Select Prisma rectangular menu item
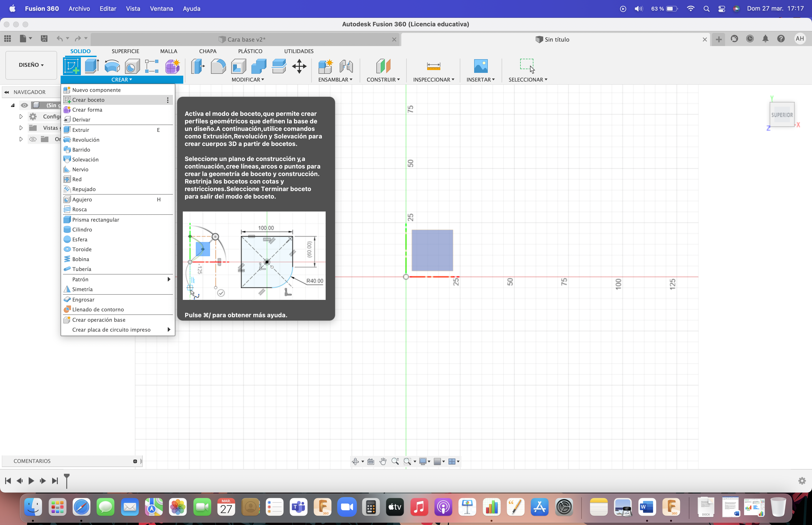The image size is (812, 525). (x=118, y=219)
